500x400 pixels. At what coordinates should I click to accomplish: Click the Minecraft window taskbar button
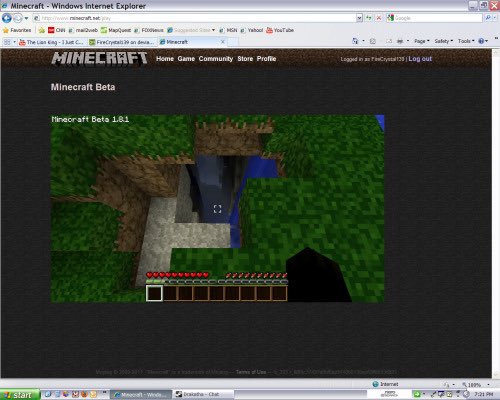click(x=141, y=395)
